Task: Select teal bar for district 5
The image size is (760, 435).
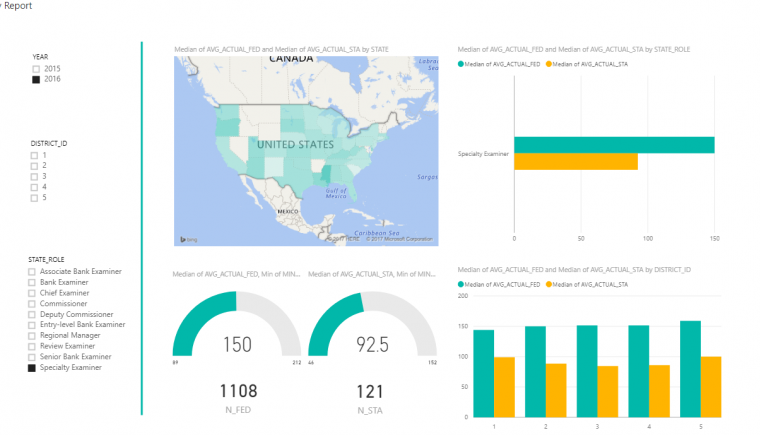Action: click(690, 369)
